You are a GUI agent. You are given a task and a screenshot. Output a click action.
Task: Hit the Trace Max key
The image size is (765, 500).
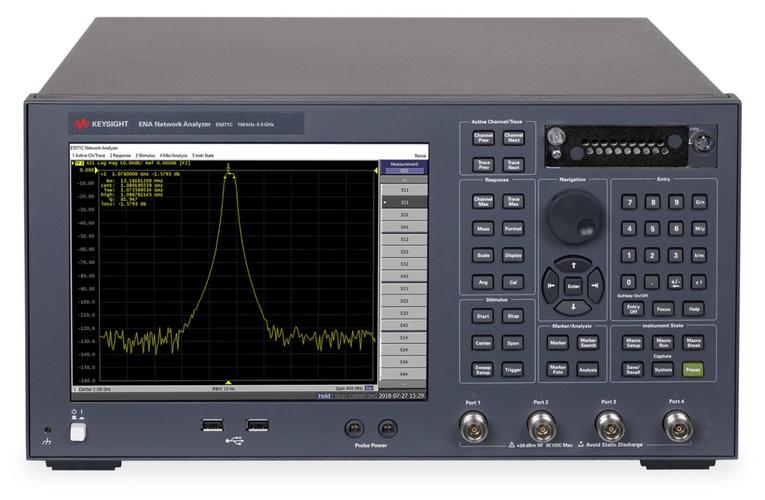513,201
